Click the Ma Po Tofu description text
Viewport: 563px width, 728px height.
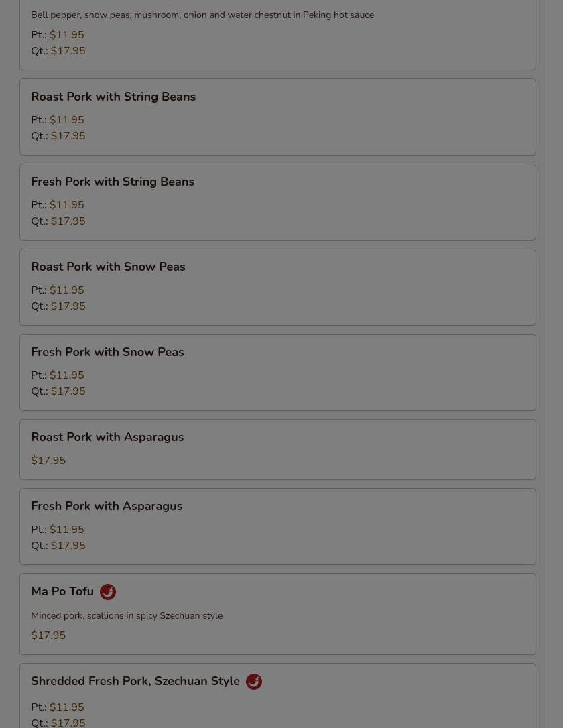[127, 615]
